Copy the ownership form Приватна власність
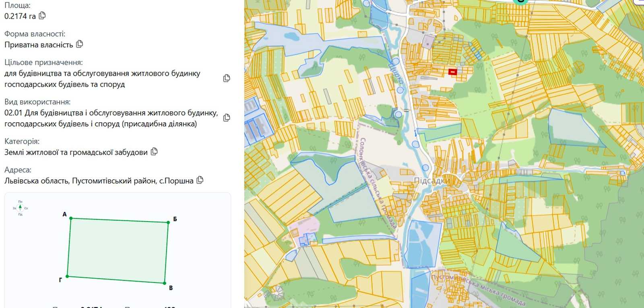644x308 pixels. (x=79, y=44)
